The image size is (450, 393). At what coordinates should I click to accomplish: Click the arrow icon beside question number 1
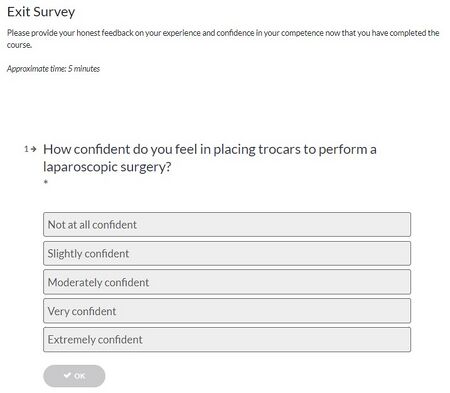(x=33, y=149)
